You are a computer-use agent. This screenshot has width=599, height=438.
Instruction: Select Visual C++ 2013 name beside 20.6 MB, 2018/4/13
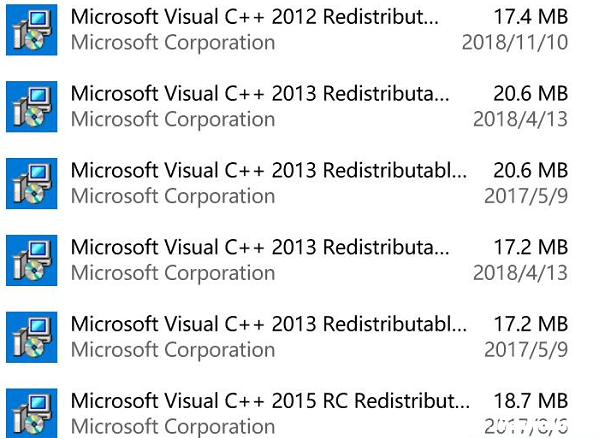click(260, 94)
